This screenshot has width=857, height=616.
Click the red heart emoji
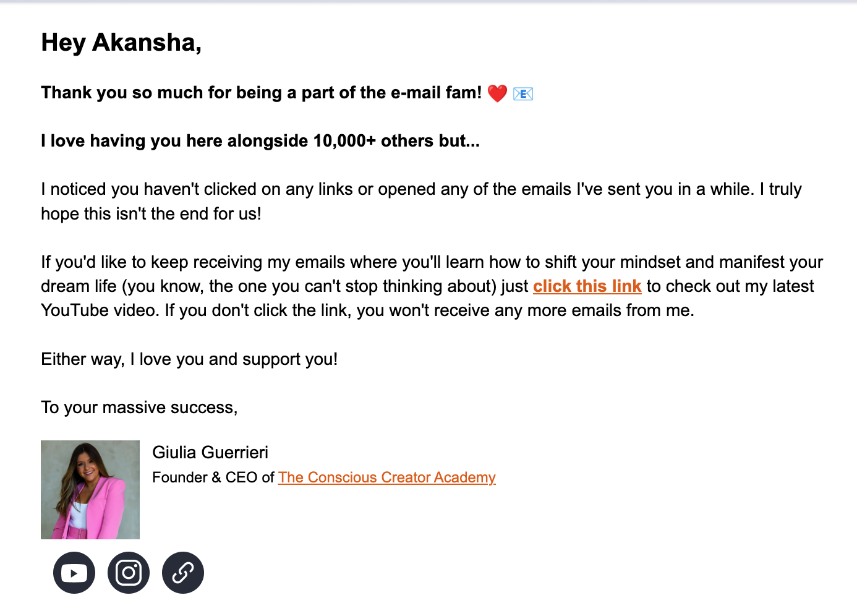497,93
